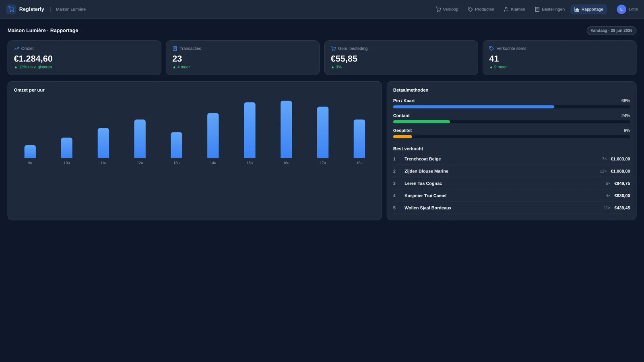Click the orange Gesplitst progress bar
644x362 pixels.
click(x=402, y=137)
